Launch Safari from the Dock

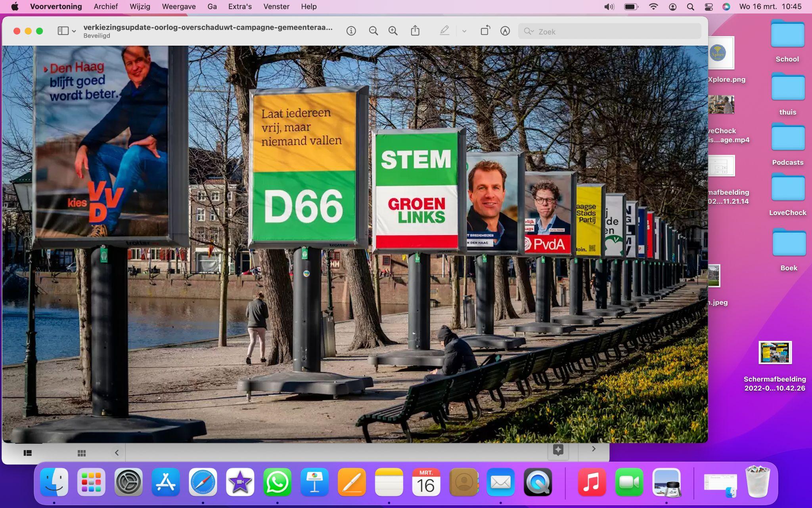(x=203, y=482)
